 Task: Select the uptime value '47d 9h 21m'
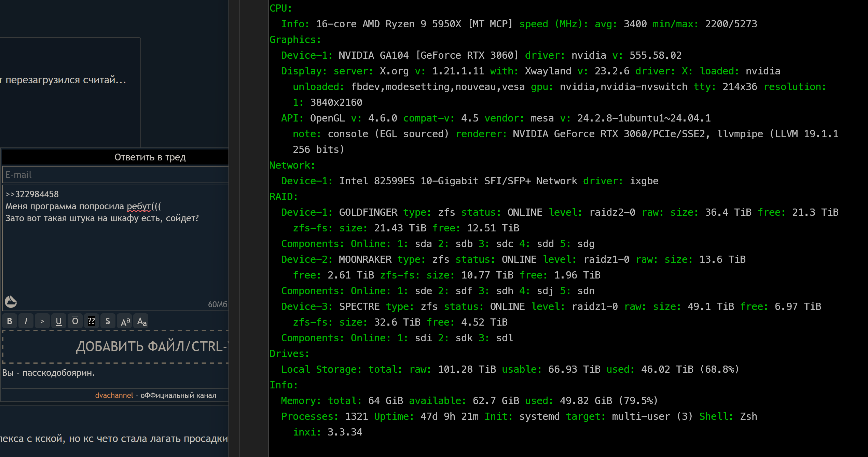[450, 416]
